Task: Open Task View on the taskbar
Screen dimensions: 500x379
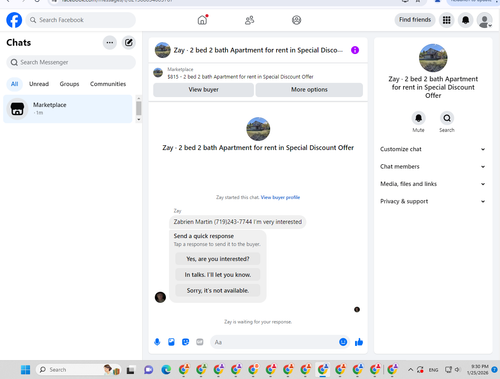Action: coord(130,370)
